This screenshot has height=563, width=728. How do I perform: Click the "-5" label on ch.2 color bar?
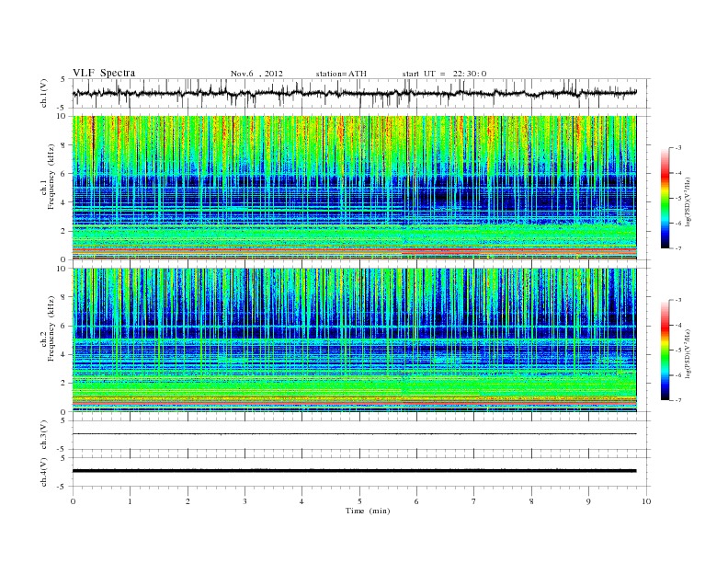tap(677, 350)
